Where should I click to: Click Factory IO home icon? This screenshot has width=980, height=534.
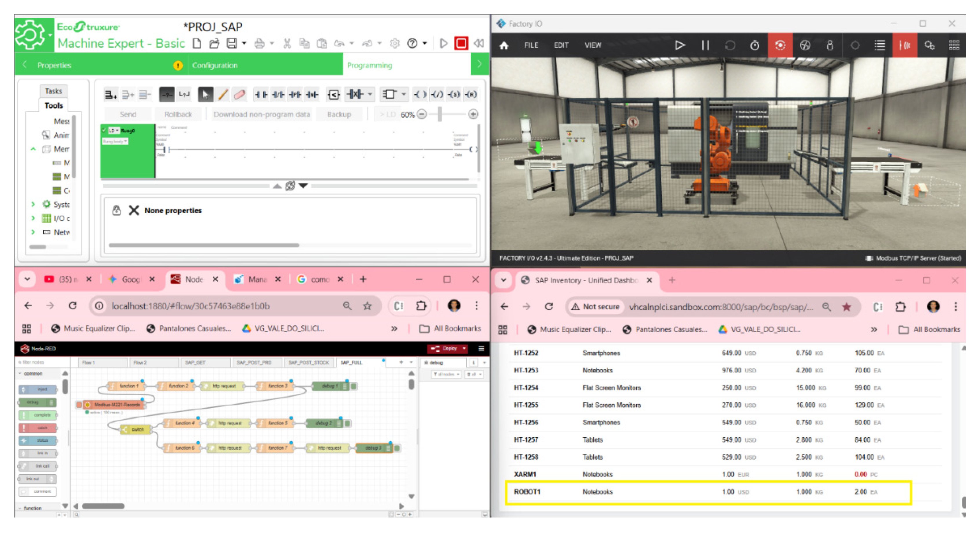click(x=504, y=46)
